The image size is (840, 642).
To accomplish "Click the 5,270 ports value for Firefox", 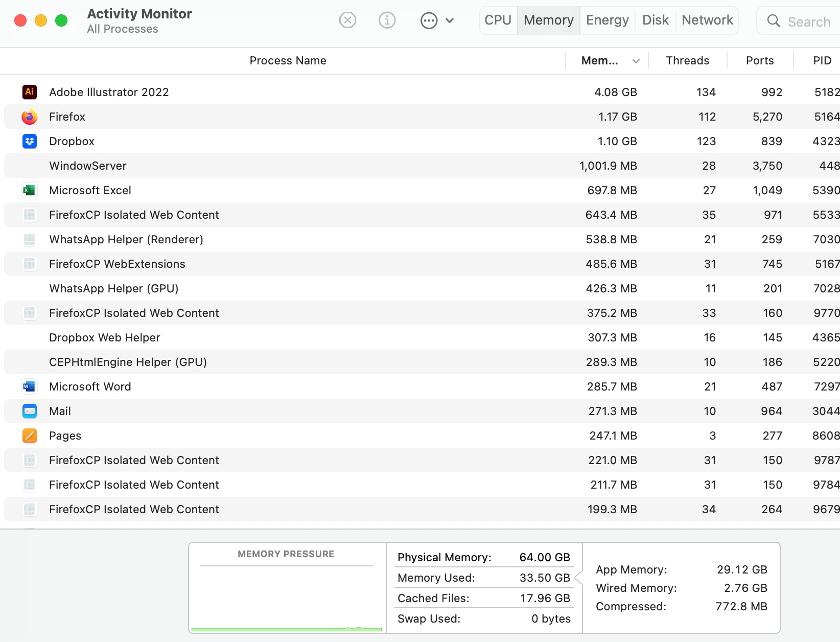I will coord(767,117).
